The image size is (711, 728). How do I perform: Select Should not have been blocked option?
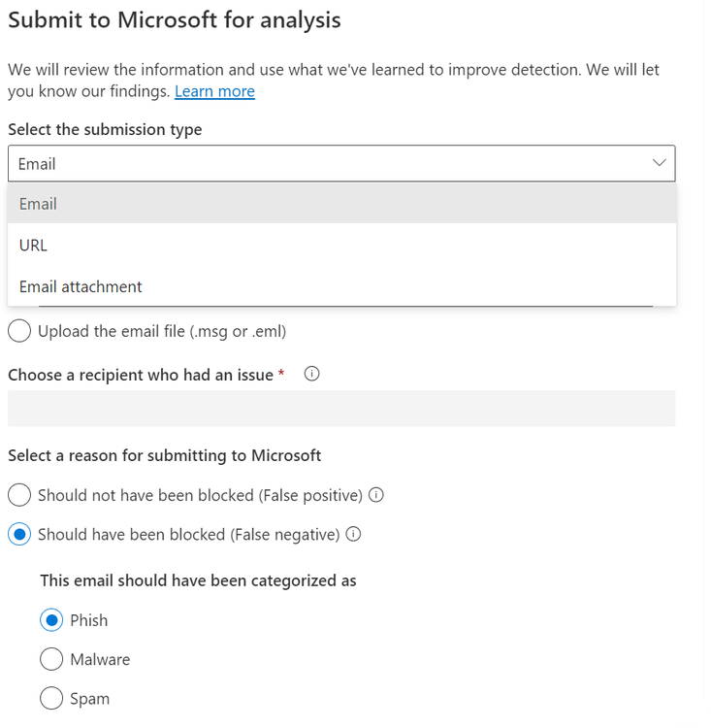tap(19, 495)
